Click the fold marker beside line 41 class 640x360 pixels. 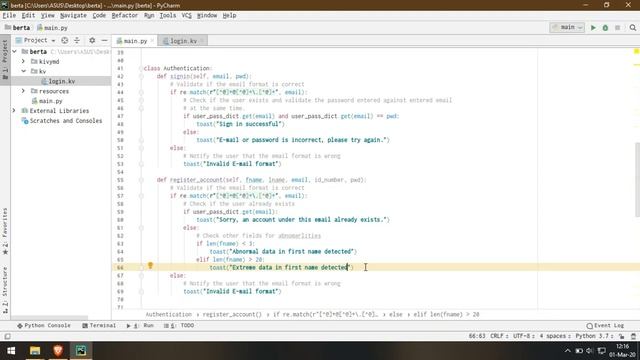coord(141,69)
